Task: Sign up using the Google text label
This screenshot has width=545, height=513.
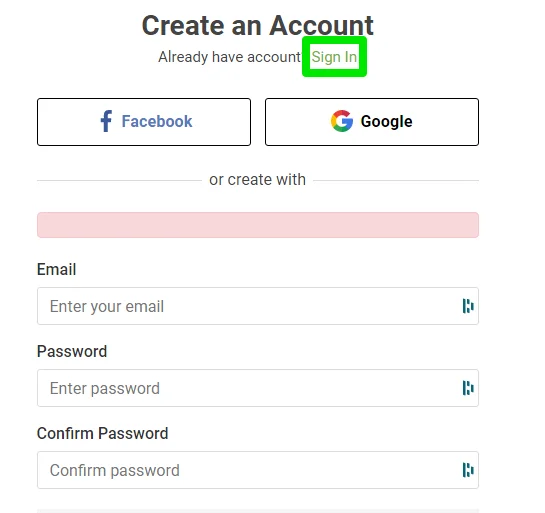Action: [x=387, y=122]
